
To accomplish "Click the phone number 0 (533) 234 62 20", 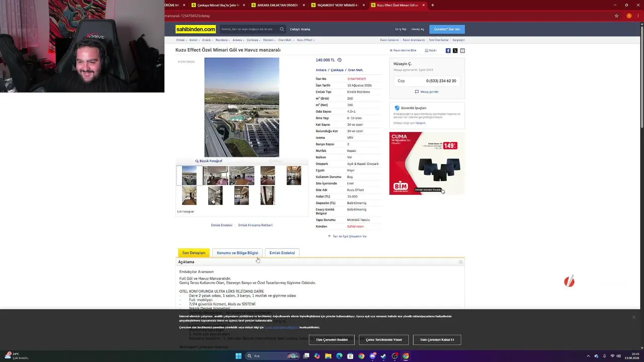I will click(x=441, y=81).
